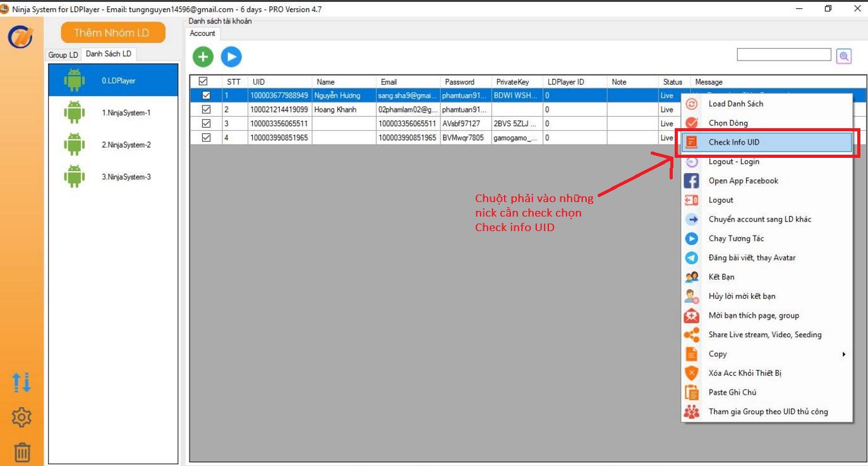Uncheck row 2 Hoang Khanh checkbox
Viewport: 868px width, 466px height.
(x=206, y=109)
